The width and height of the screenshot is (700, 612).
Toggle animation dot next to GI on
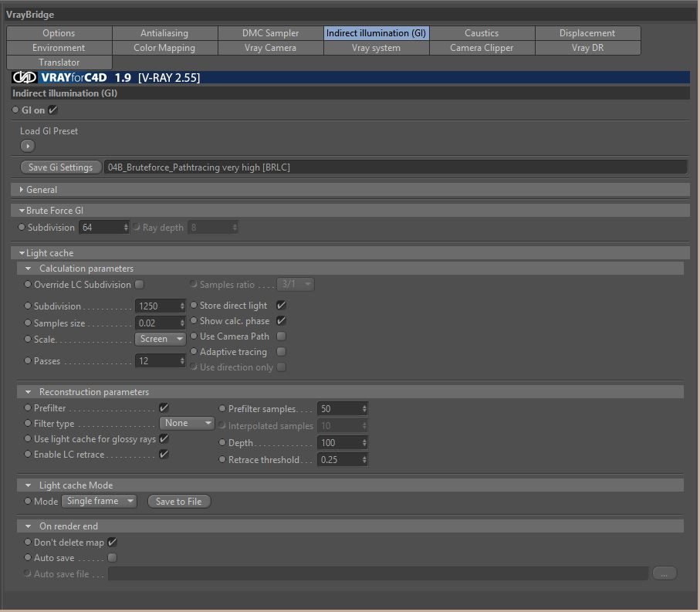click(x=15, y=110)
